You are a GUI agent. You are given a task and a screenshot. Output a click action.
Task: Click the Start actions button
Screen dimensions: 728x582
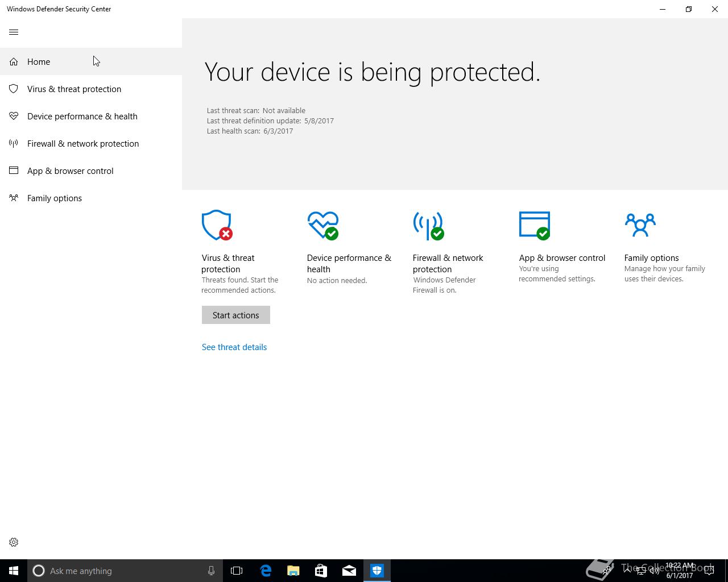[x=235, y=315]
